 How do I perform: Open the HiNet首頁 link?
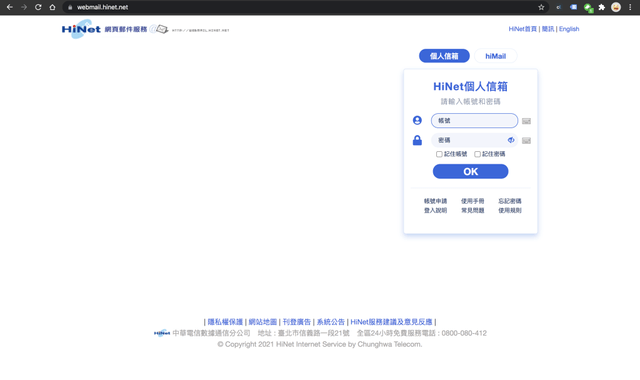522,29
